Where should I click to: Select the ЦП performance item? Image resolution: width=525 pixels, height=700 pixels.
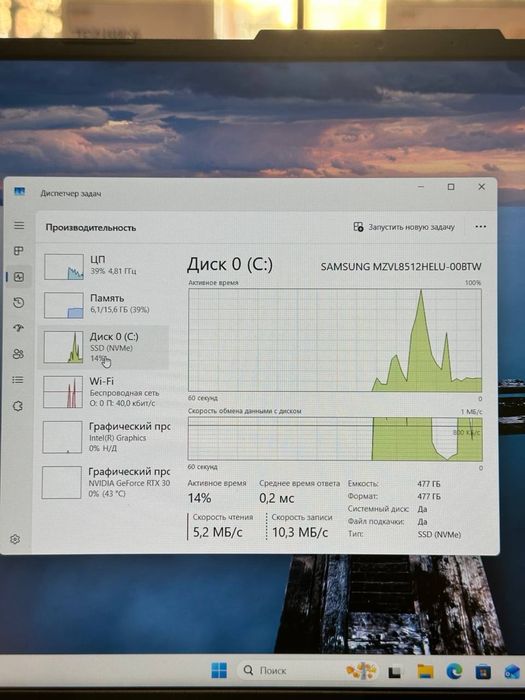106,266
